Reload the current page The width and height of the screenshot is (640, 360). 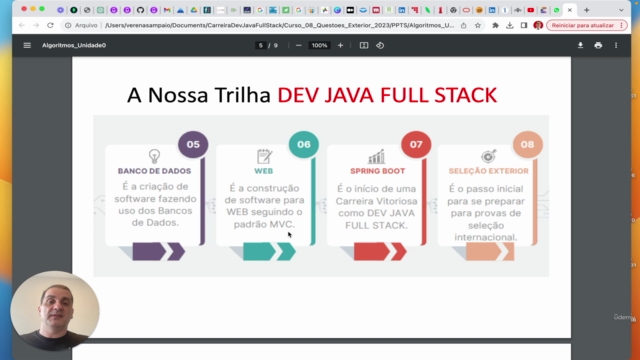pos(50,25)
